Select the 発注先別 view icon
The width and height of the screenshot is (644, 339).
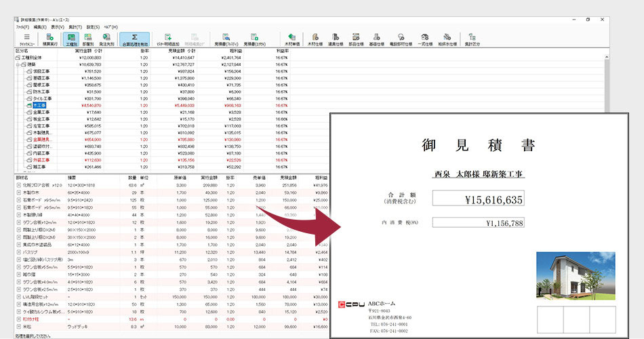106,37
